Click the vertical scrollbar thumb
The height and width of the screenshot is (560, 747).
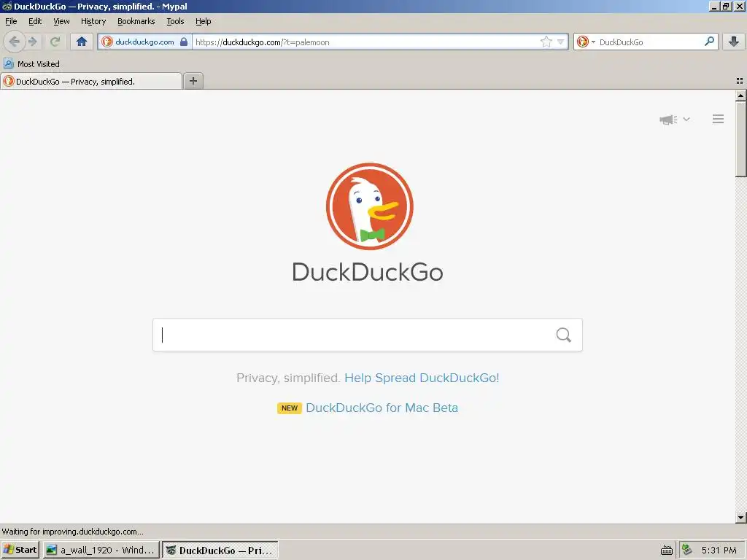click(740, 139)
